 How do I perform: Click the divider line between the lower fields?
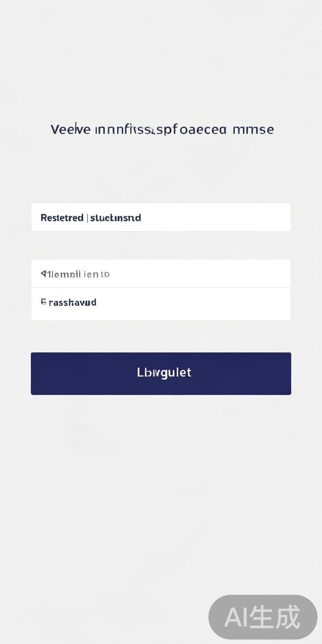click(161, 288)
